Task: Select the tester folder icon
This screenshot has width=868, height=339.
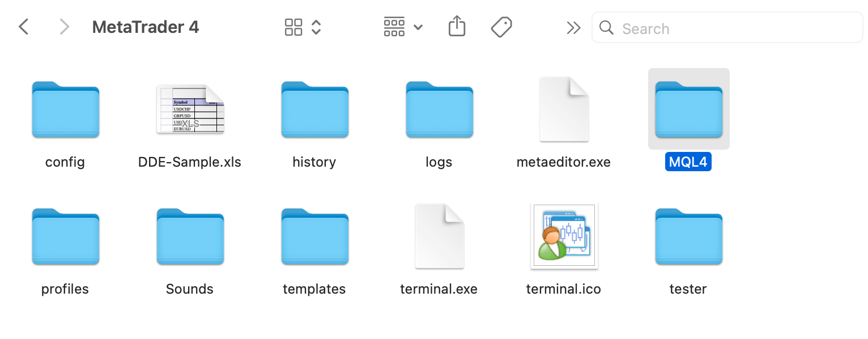Action: click(x=689, y=236)
